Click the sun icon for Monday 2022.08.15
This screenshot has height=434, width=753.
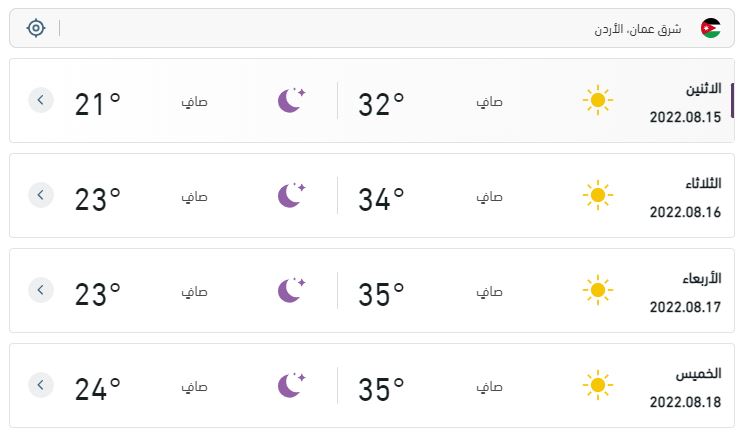coord(598,100)
